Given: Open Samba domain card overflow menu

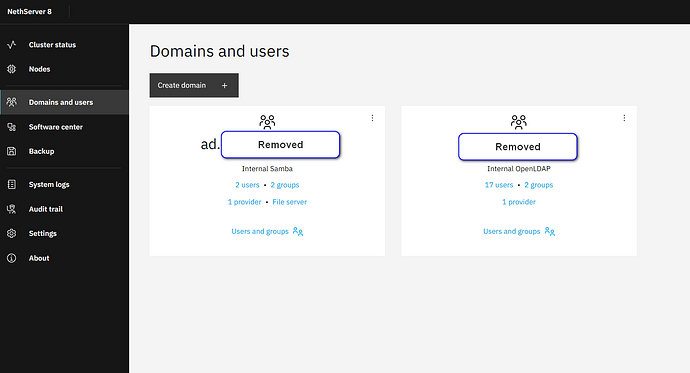Looking at the screenshot, I should [x=372, y=118].
